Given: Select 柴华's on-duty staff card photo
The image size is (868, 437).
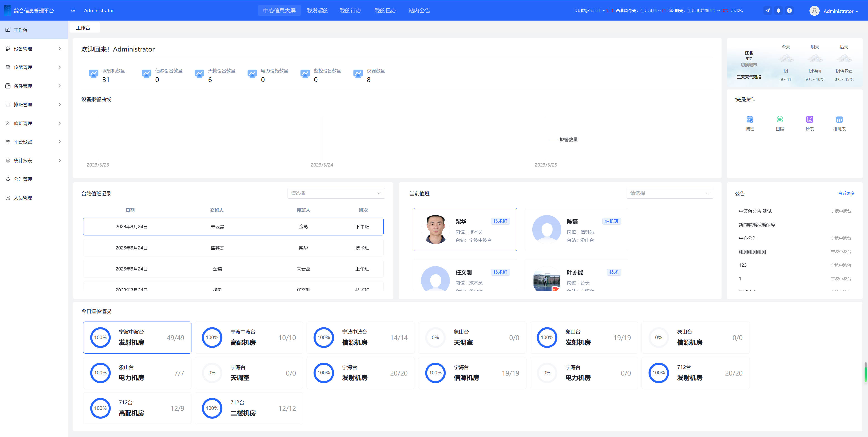Looking at the screenshot, I should point(435,229).
